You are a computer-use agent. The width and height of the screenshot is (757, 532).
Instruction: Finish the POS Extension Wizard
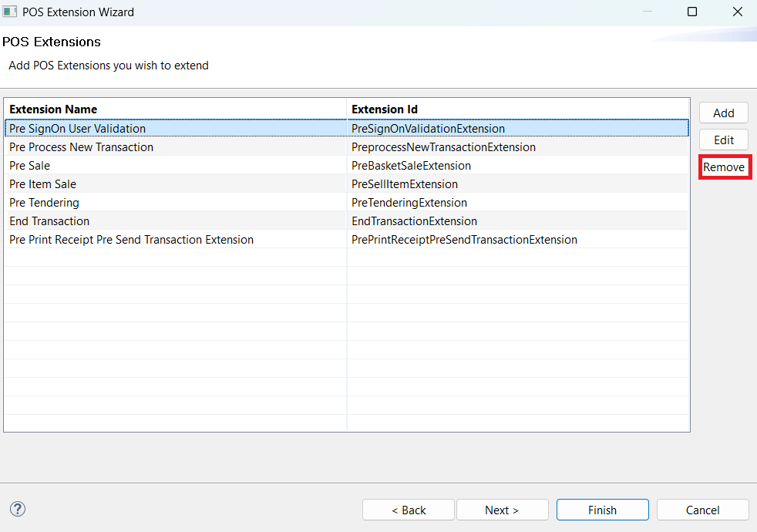coord(602,510)
